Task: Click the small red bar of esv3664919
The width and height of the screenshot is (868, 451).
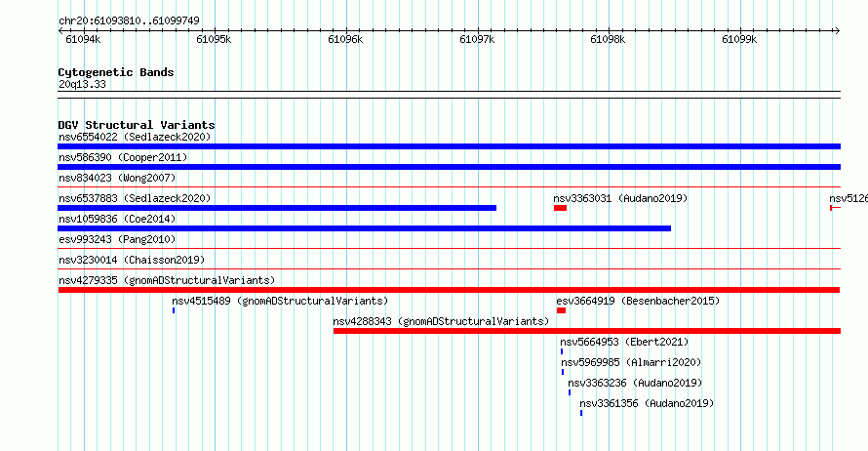Action: pos(562,310)
